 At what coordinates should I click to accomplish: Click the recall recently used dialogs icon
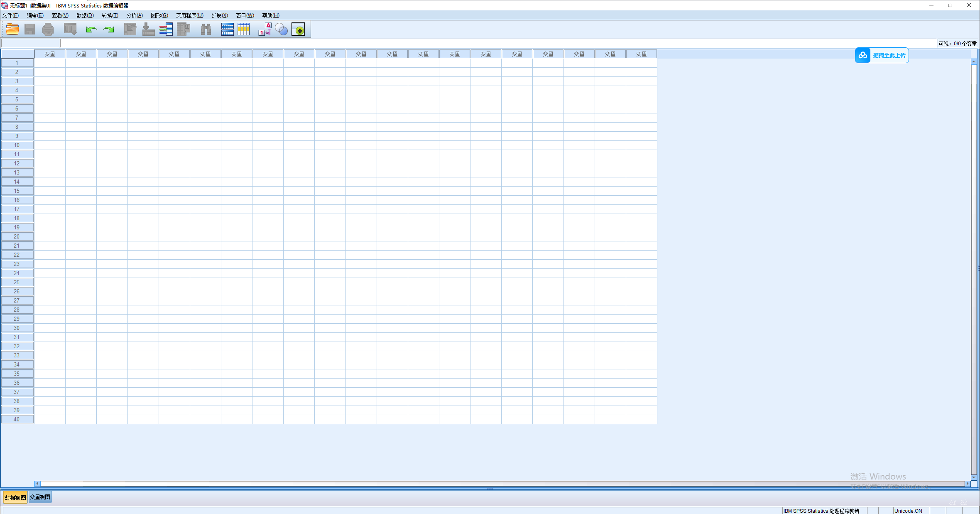pos(70,29)
